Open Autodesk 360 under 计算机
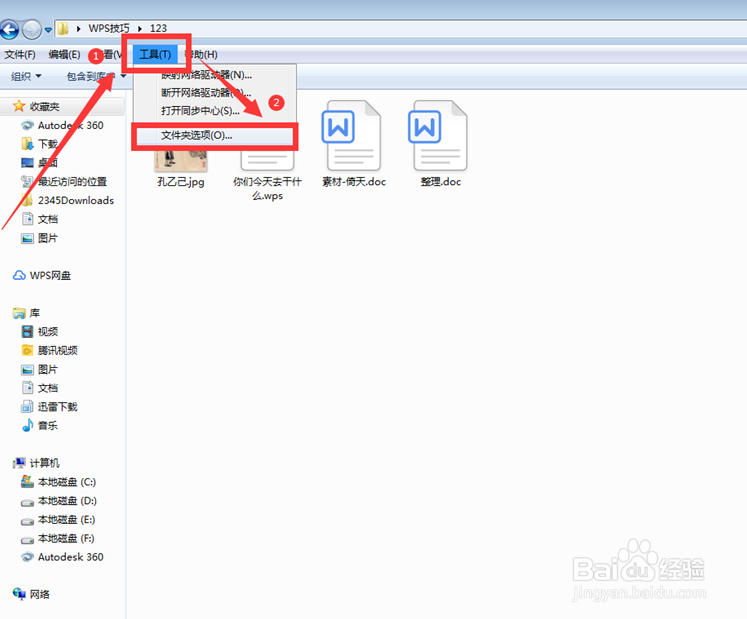The height and width of the screenshot is (619, 747). pos(62,557)
